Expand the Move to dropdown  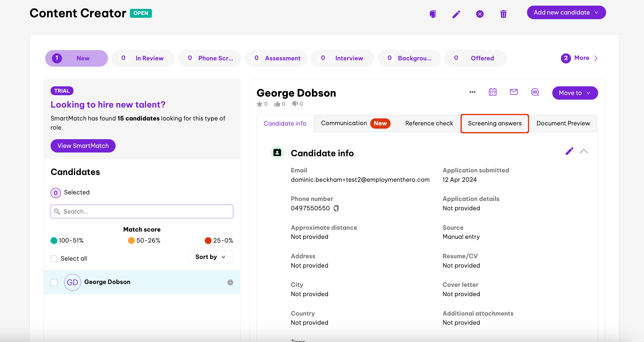[575, 93]
